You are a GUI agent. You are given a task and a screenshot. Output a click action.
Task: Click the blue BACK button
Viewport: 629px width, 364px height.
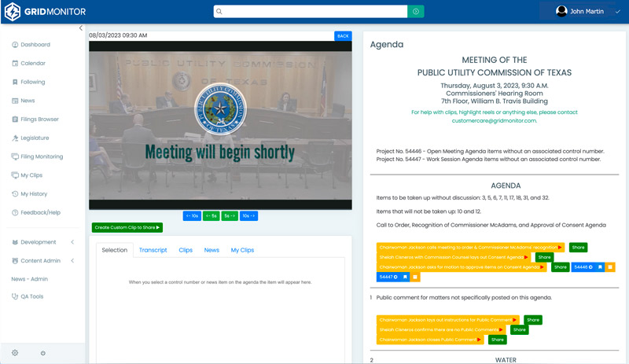343,36
